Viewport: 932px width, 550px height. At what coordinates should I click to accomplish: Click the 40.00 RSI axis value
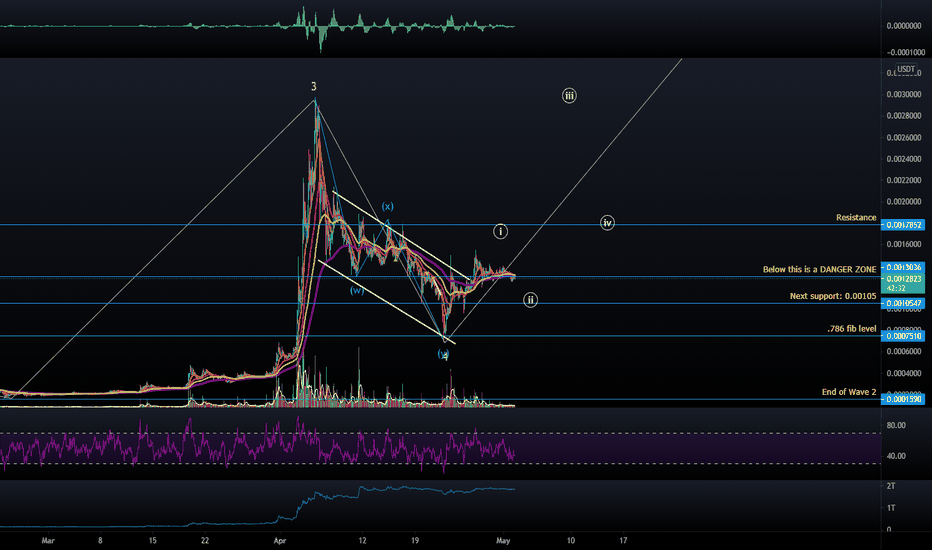(896, 456)
